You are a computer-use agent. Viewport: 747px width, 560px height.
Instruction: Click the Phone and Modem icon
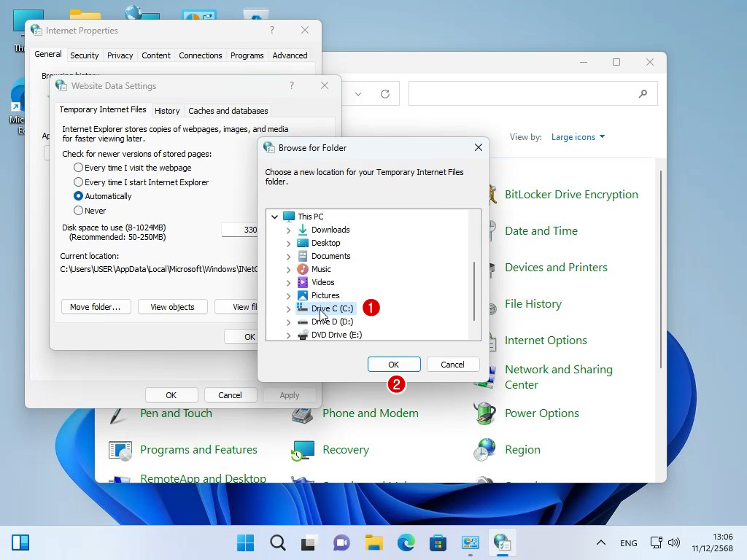[303, 413]
